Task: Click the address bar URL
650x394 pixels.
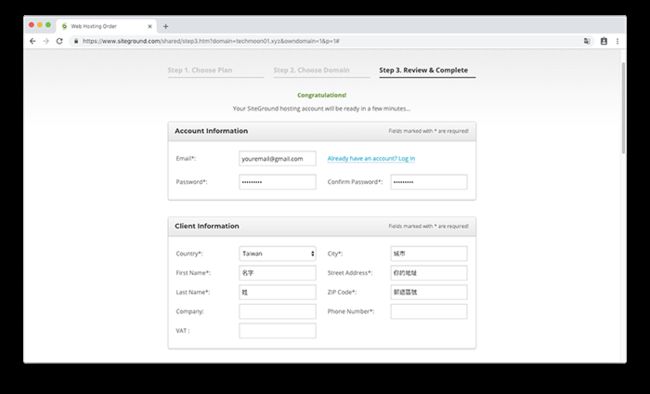Action: (211, 41)
